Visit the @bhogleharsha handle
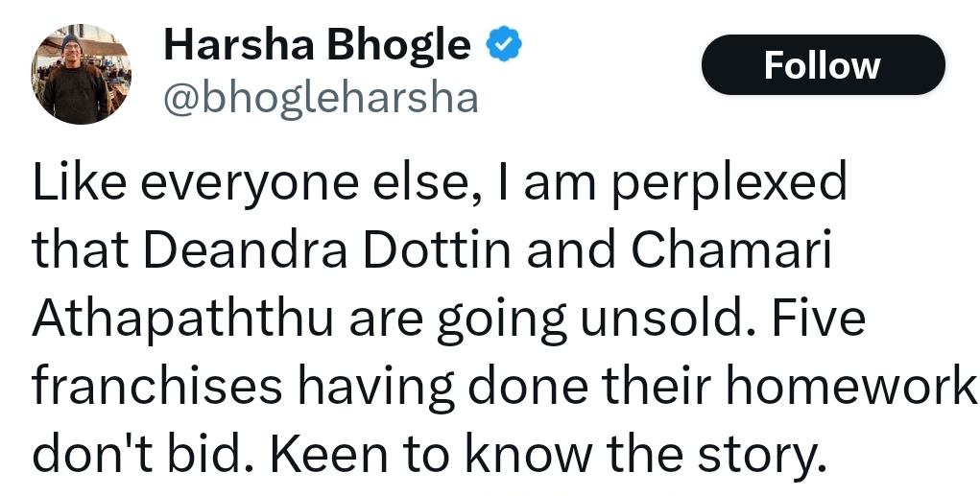The height and width of the screenshot is (496, 980). [321, 100]
